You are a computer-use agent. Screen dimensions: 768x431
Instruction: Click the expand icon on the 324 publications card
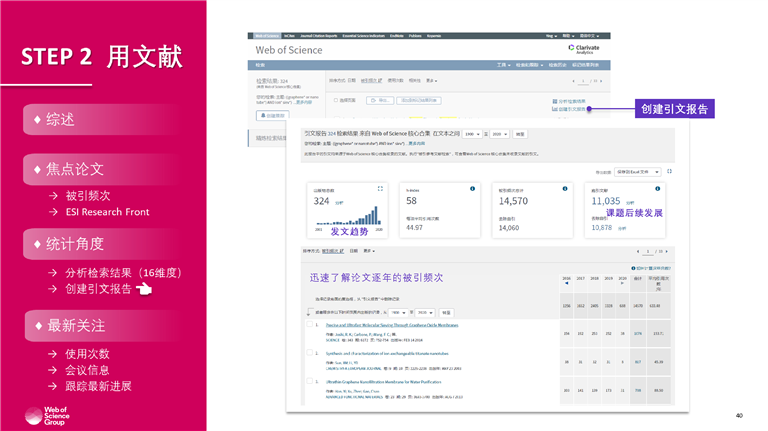[x=380, y=189]
